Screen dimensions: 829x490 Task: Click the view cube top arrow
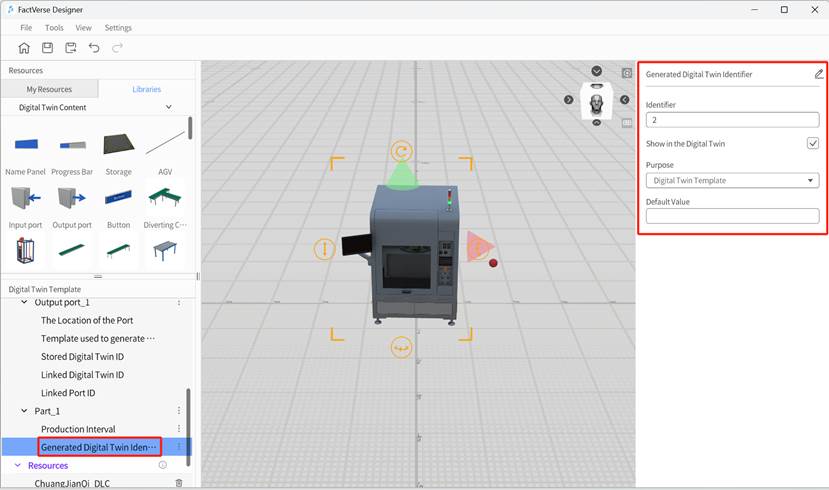click(x=596, y=71)
